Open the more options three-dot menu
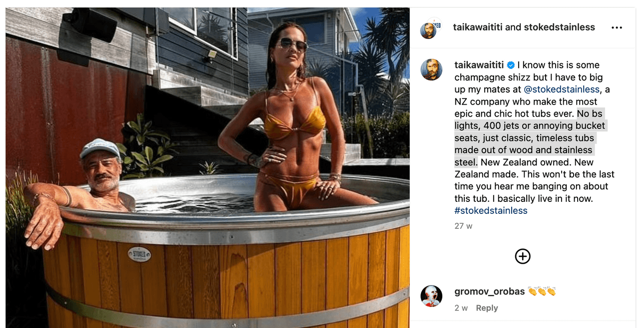 617,28
